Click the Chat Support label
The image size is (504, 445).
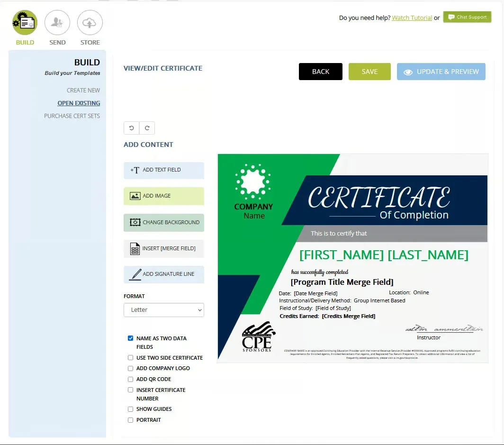point(471,17)
